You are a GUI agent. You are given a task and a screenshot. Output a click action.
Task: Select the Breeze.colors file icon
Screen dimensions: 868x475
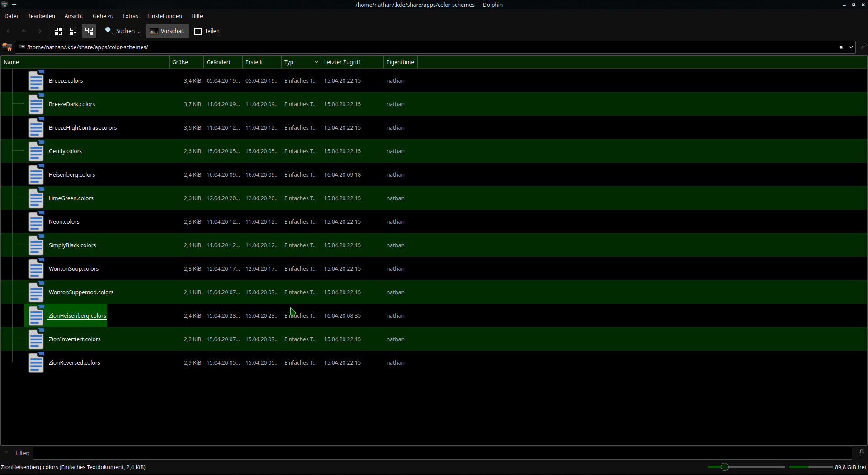tap(36, 81)
